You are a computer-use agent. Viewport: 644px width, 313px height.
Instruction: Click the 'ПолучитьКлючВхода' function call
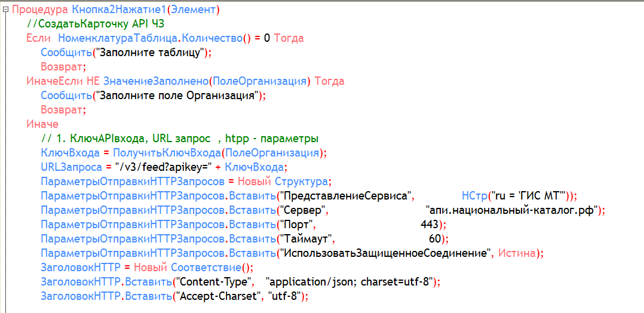(167, 153)
